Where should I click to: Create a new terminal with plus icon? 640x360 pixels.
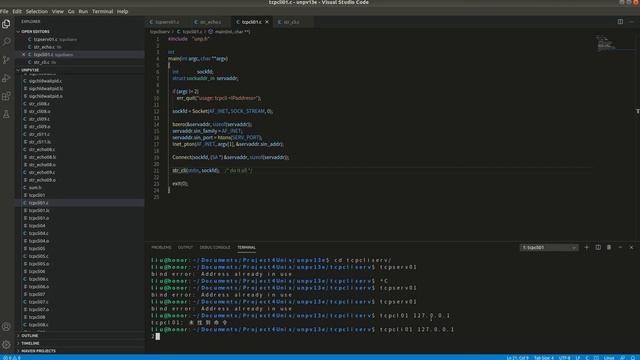[x=587, y=247]
